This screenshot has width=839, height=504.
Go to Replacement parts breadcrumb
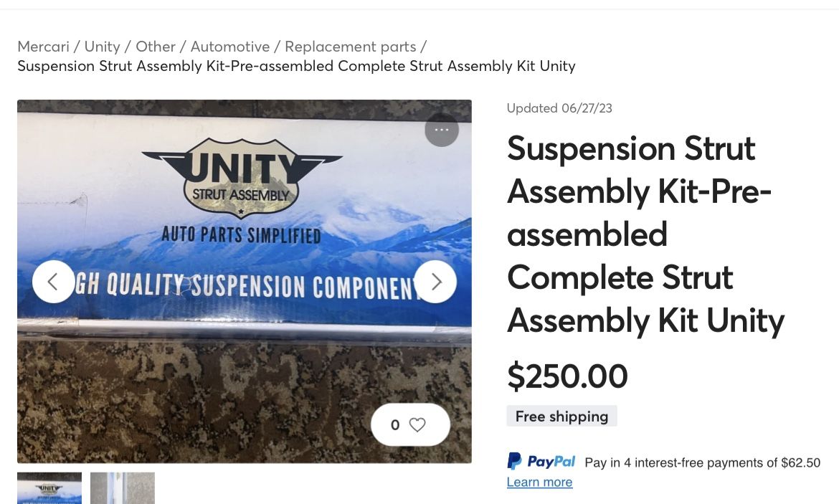click(350, 47)
